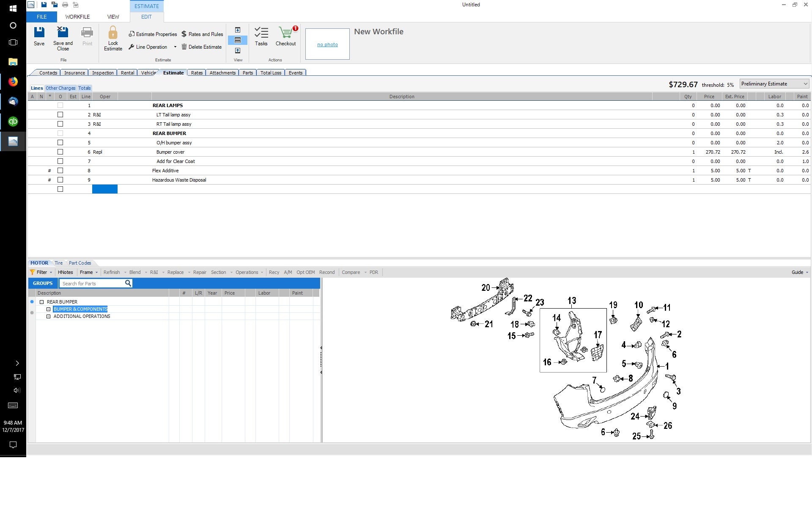The width and height of the screenshot is (812, 508).
Task: Toggle checkbox on line 6 Bumper cover
Action: click(x=60, y=152)
